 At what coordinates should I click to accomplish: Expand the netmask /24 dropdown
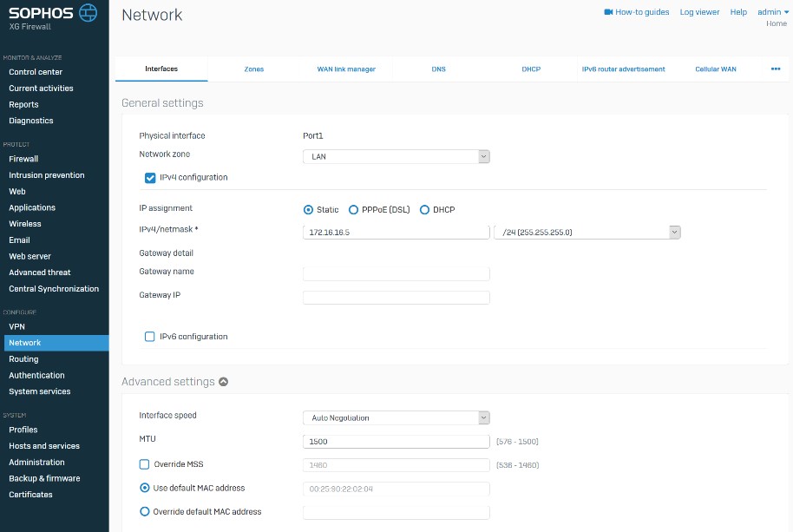click(x=587, y=233)
